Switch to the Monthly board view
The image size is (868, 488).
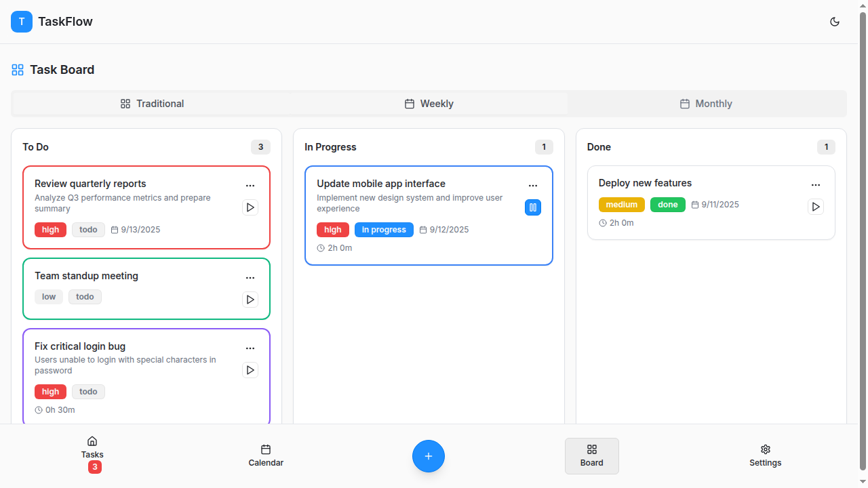click(x=706, y=104)
